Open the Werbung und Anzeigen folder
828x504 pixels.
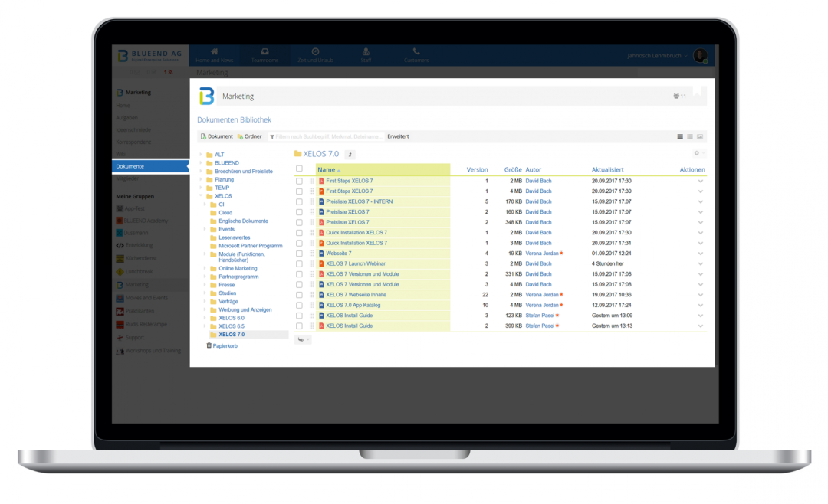pyautogui.click(x=245, y=309)
